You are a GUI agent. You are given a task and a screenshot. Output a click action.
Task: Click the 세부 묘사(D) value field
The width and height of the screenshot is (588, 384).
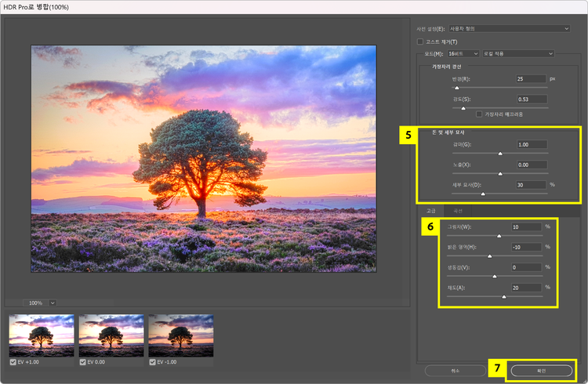(x=531, y=185)
